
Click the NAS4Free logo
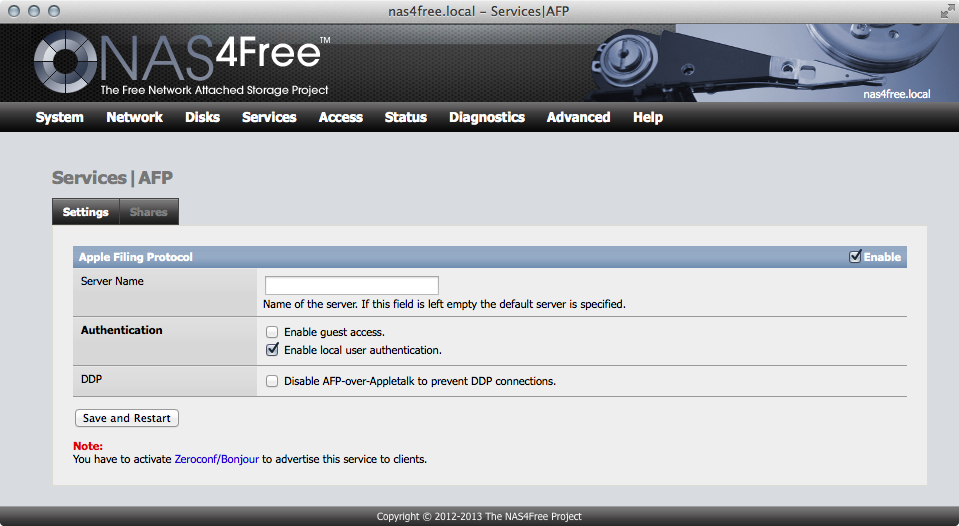pos(182,64)
